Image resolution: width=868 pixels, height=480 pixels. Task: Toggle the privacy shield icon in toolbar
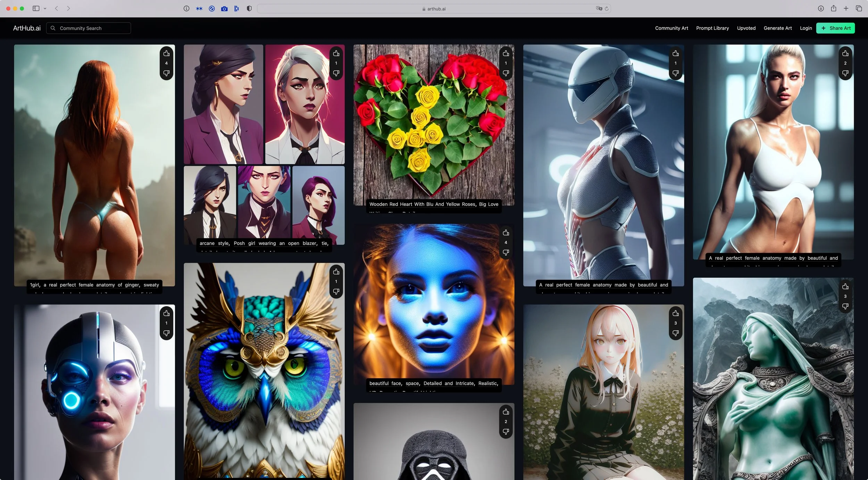tap(249, 9)
